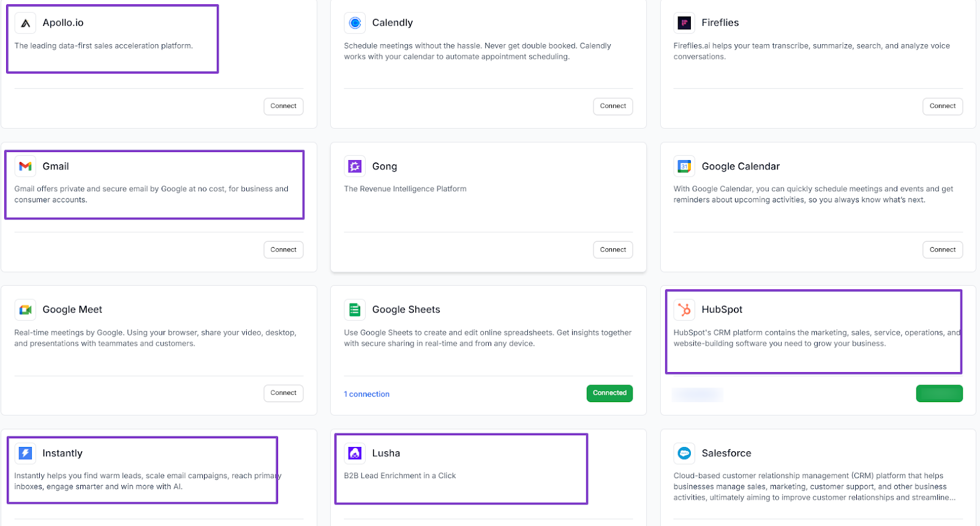The width and height of the screenshot is (980, 526).
Task: Click the Apollo.io 'leading data-first sales' description
Action: coord(104,46)
